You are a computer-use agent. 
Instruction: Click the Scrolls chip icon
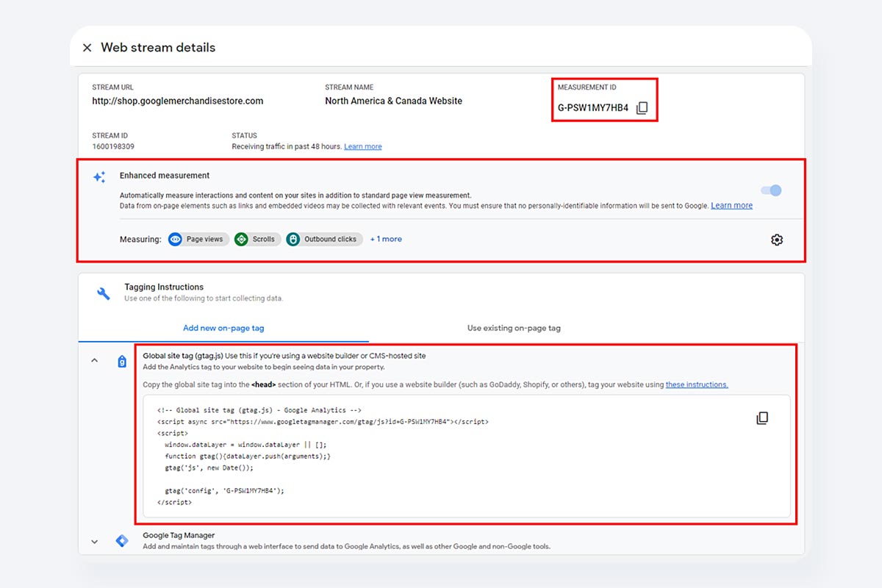pos(241,240)
